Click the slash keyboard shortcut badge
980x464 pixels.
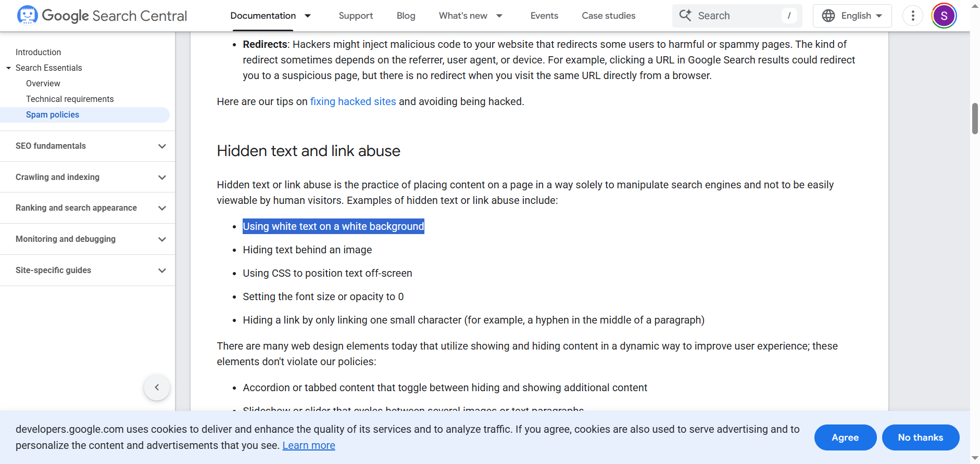click(x=789, y=16)
